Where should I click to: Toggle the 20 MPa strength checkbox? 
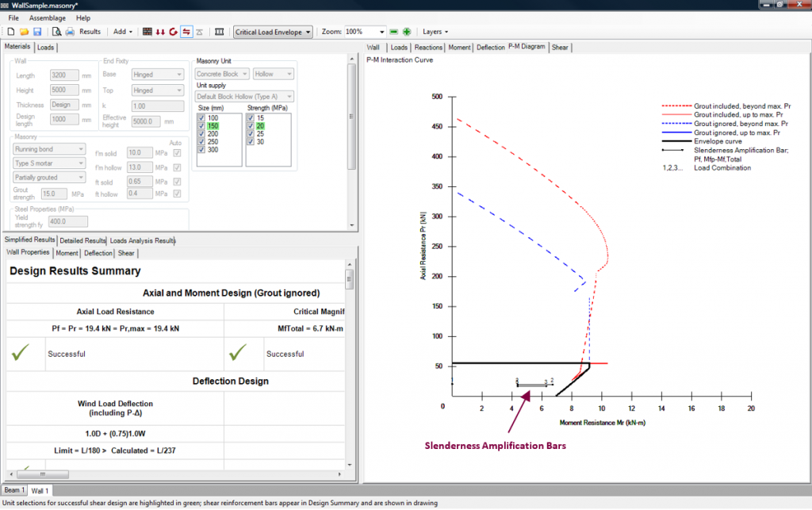pos(251,126)
